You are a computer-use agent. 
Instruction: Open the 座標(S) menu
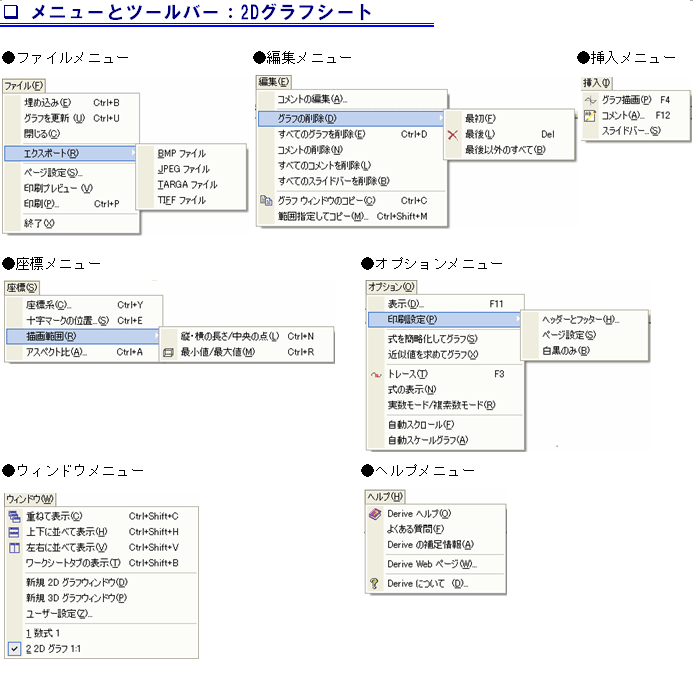(x=22, y=288)
